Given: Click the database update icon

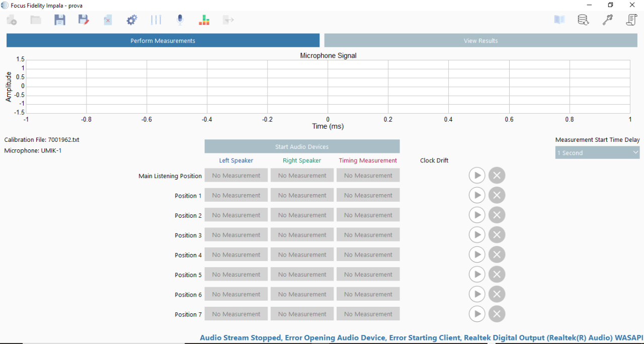Looking at the screenshot, I should coord(584,20).
